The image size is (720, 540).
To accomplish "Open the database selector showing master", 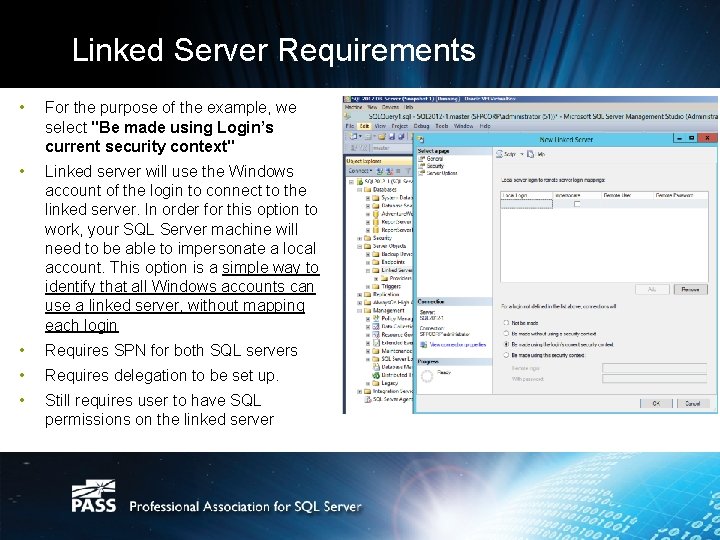I will (x=392, y=148).
